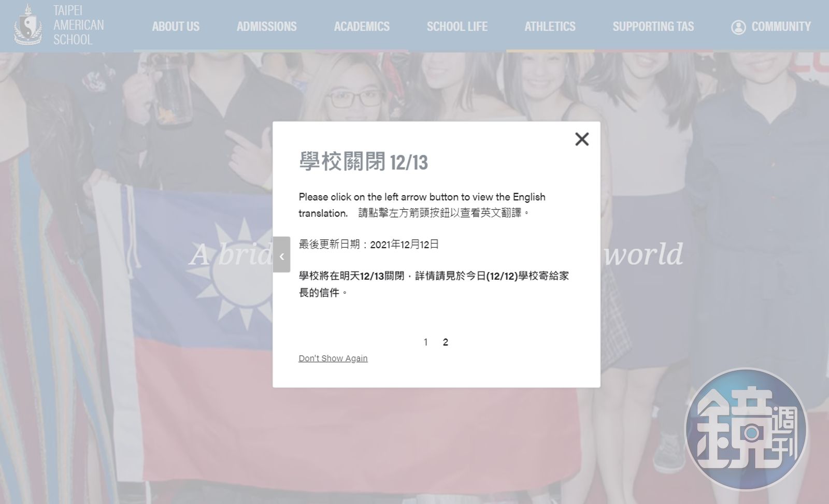Click the Taipei American School name text
829x504 pixels.
(x=78, y=25)
